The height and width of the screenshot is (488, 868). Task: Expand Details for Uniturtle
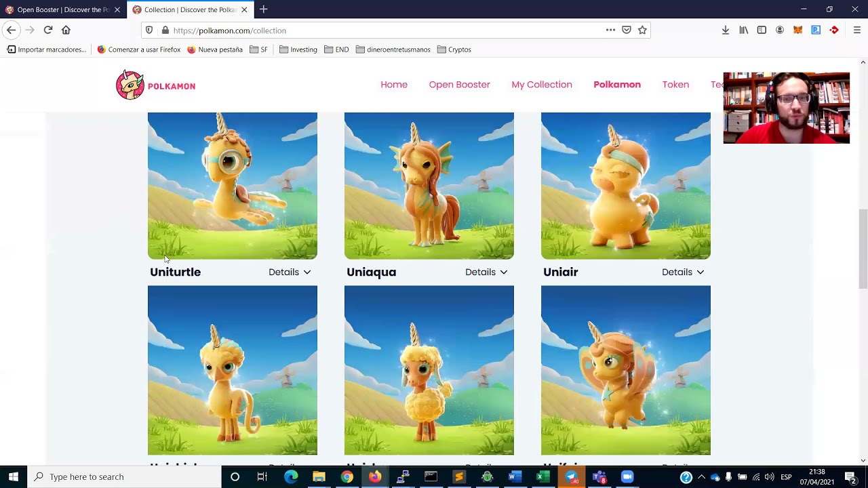pos(290,272)
